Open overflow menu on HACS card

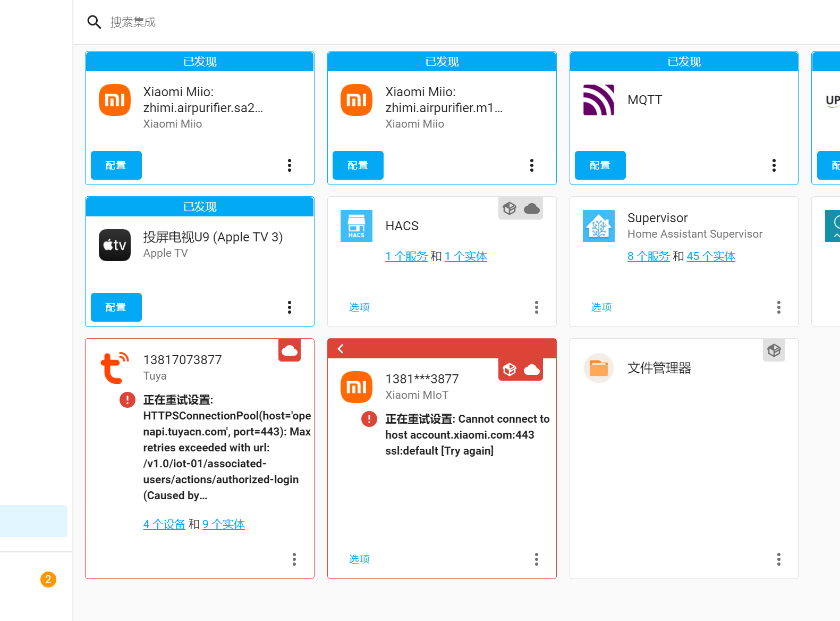(537, 307)
